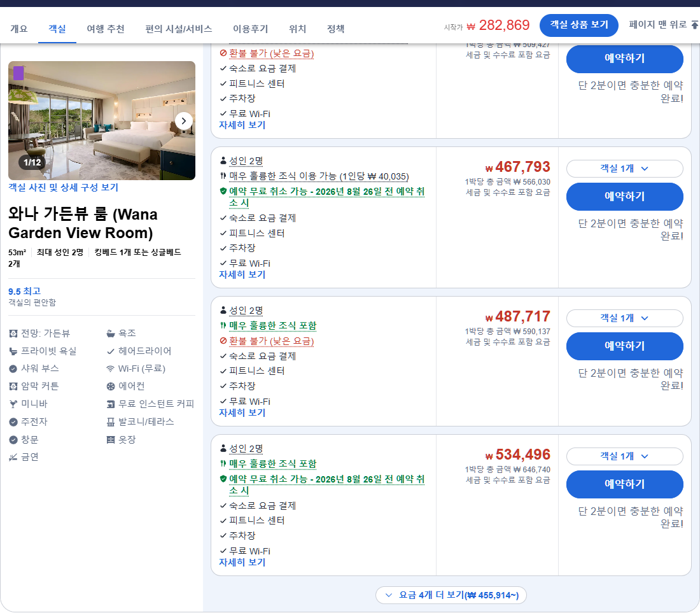This screenshot has height=613, width=700.
Task: Go to 이용후기 tab
Action: point(251,29)
